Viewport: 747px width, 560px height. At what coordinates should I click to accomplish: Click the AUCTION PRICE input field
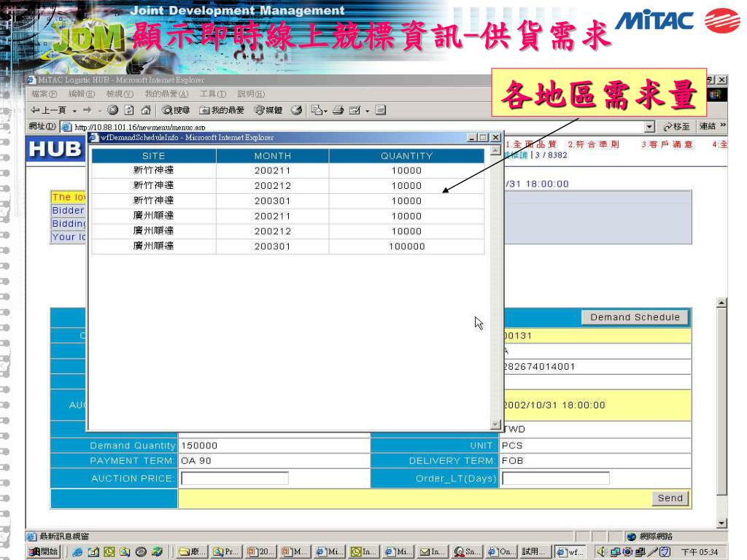tap(234, 478)
